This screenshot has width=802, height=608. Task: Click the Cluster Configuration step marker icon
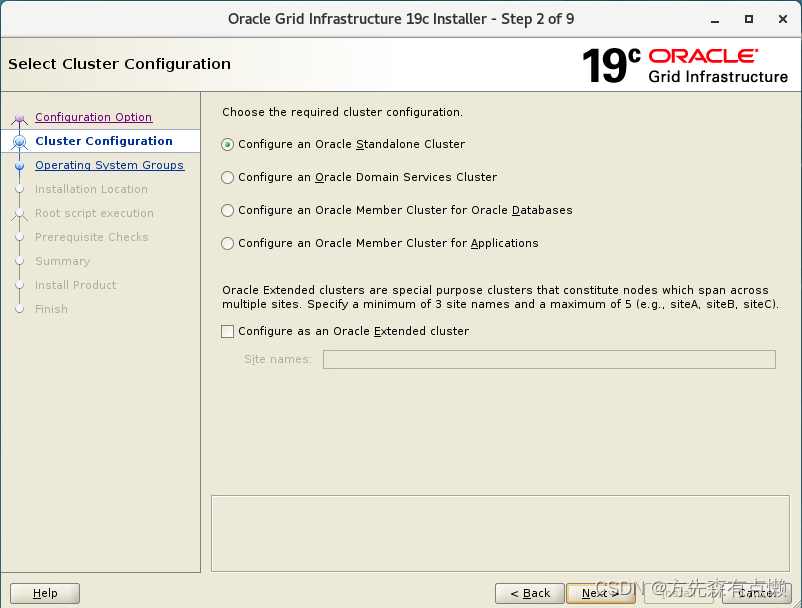pyautogui.click(x=19, y=142)
